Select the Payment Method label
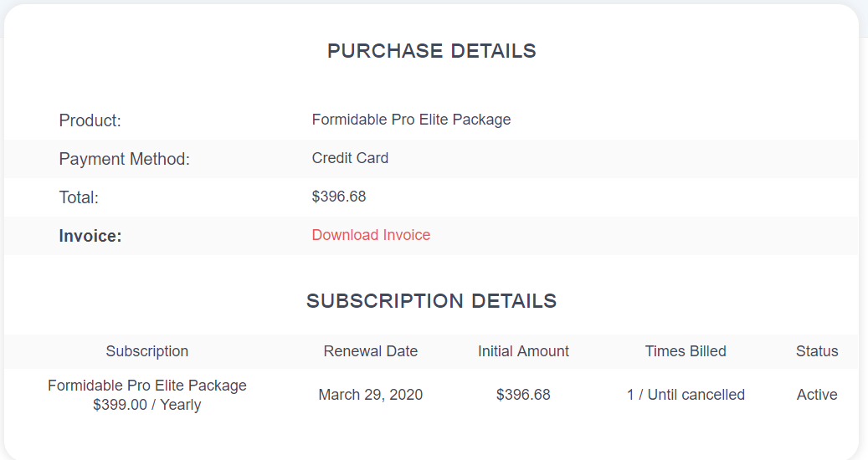Screen dimensions: 868x460 click(x=124, y=159)
